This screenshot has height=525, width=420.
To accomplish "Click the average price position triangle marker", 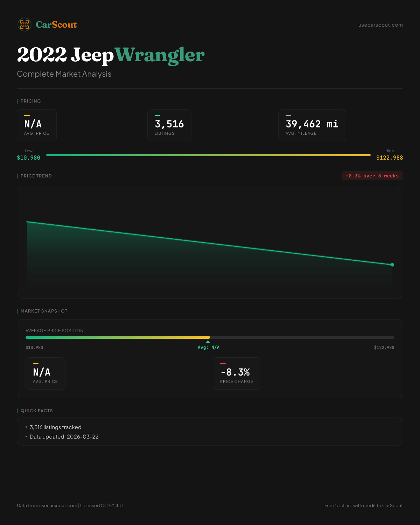I will 208,342.
